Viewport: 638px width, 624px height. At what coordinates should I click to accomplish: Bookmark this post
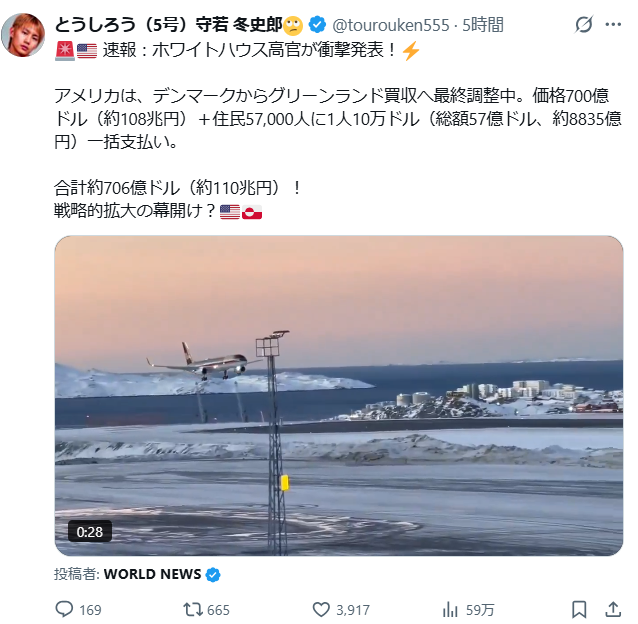[x=579, y=609]
